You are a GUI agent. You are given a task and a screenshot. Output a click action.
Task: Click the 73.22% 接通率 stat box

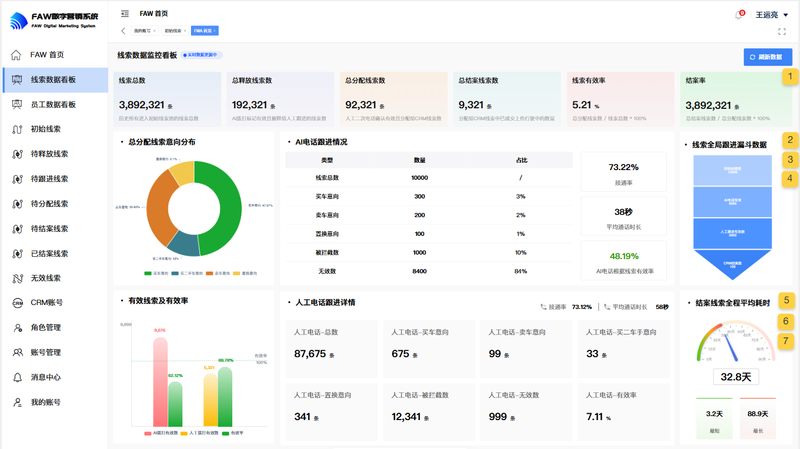click(623, 171)
